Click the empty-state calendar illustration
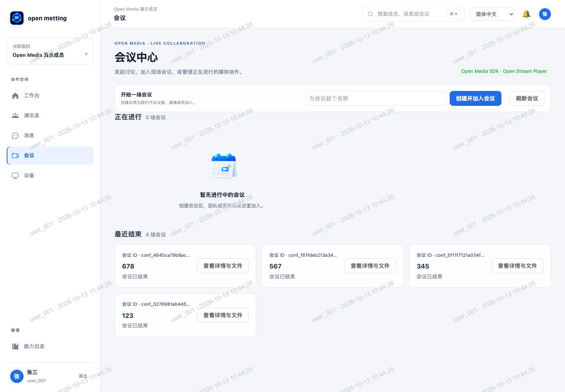 pyautogui.click(x=224, y=166)
